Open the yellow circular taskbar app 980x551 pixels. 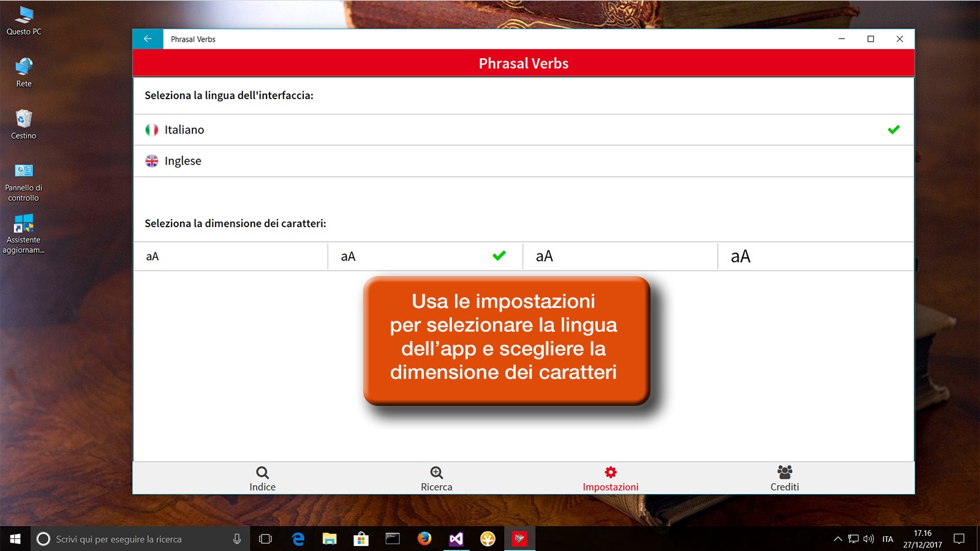488,539
